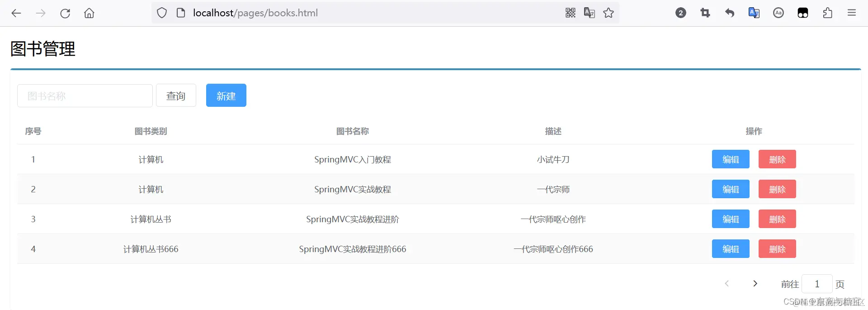868x310 pixels.
Task: Go to previous page with left chevron
Action: point(727,284)
